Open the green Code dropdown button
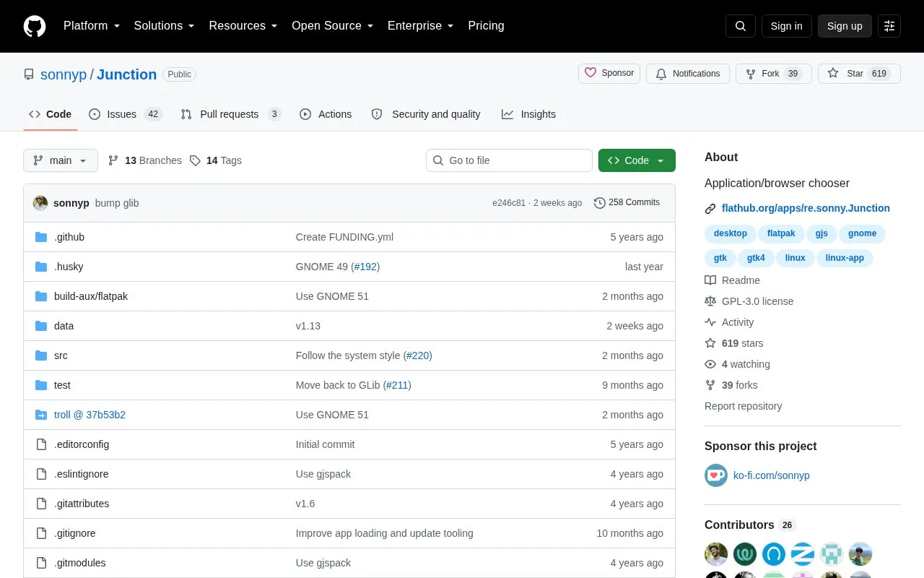The height and width of the screenshot is (578, 924). point(637,160)
